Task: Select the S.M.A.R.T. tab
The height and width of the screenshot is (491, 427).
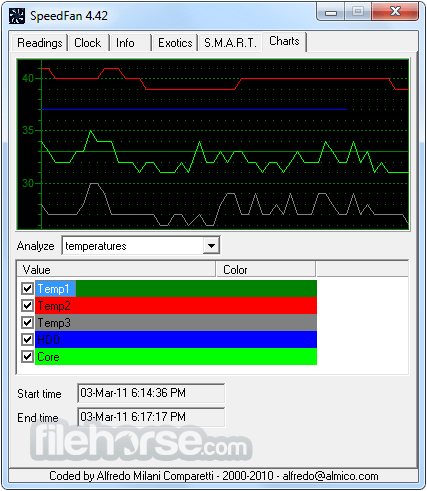Action: coord(230,43)
